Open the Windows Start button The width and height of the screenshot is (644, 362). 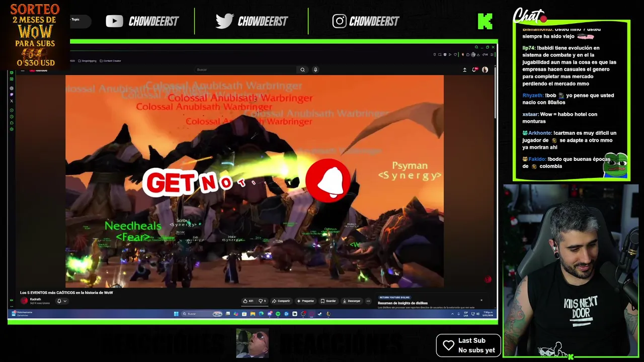(176, 314)
